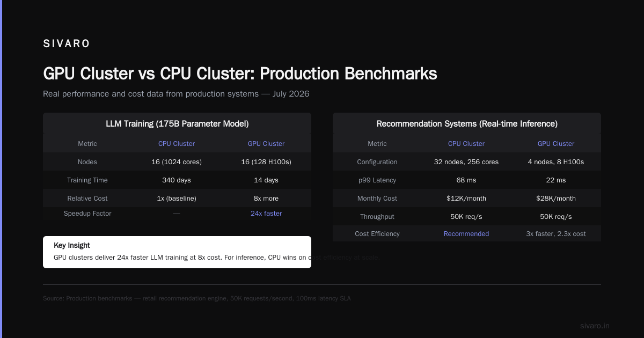Select the LLM Training table header
Screen dimensions: 644x338
point(177,123)
